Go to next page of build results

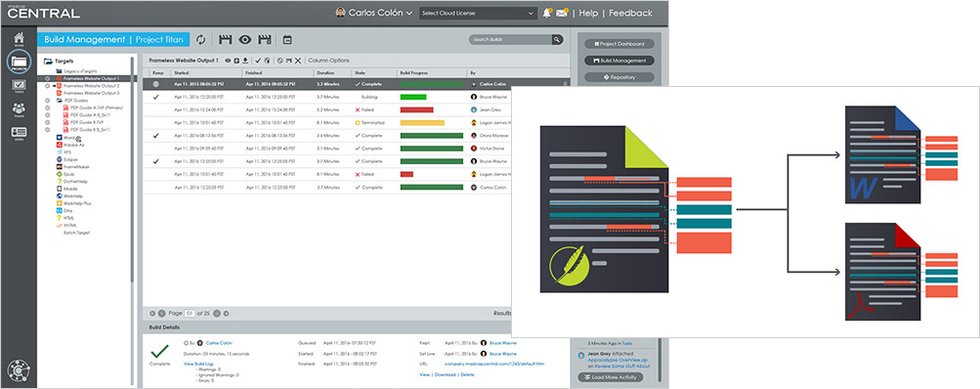[x=216, y=314]
